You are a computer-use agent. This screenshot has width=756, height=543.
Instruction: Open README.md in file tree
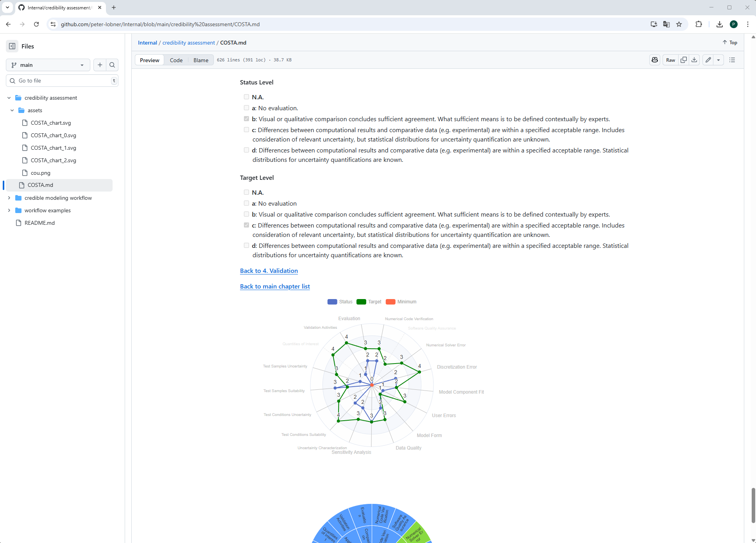point(39,223)
